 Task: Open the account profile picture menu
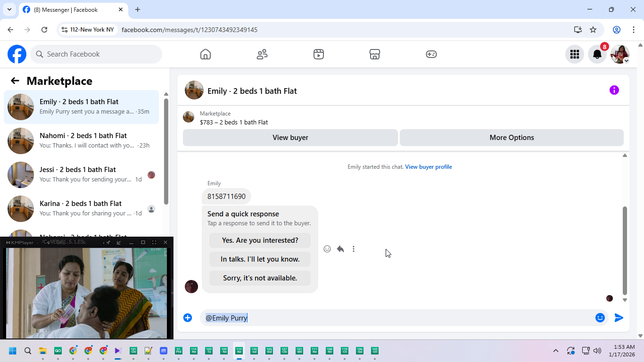(620, 54)
